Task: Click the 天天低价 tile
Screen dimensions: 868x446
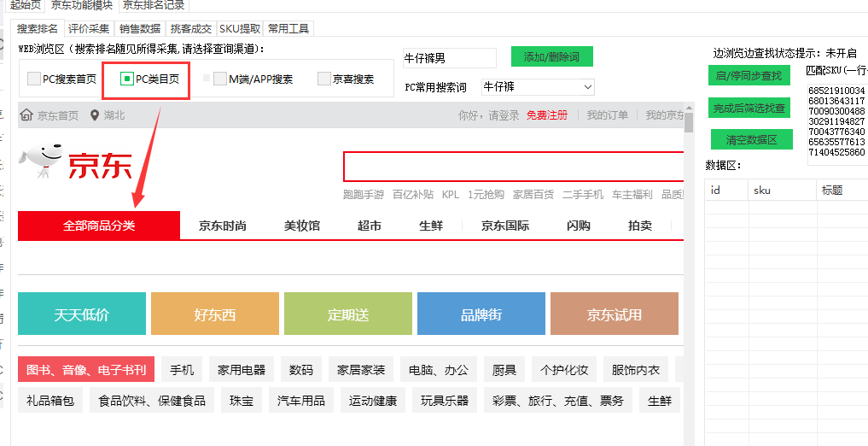Action: coord(82,314)
